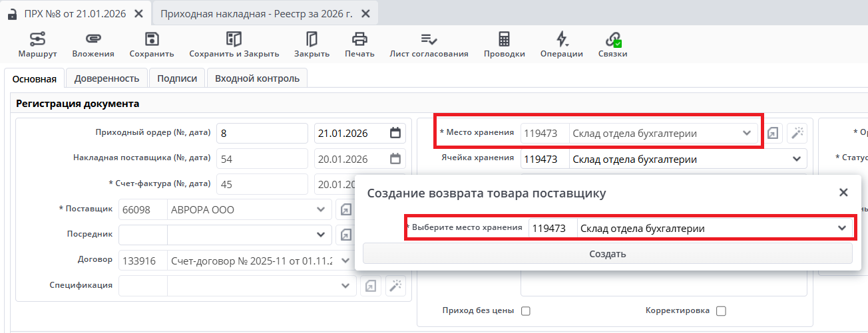Open Лист согласования approval sheet
The height and width of the screenshot is (333, 868).
pos(429,44)
